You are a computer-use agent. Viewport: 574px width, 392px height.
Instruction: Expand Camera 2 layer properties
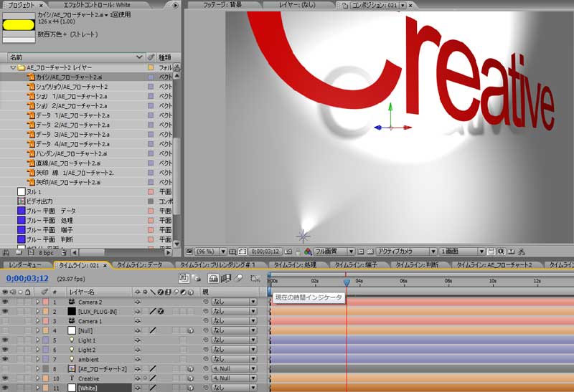point(37,302)
